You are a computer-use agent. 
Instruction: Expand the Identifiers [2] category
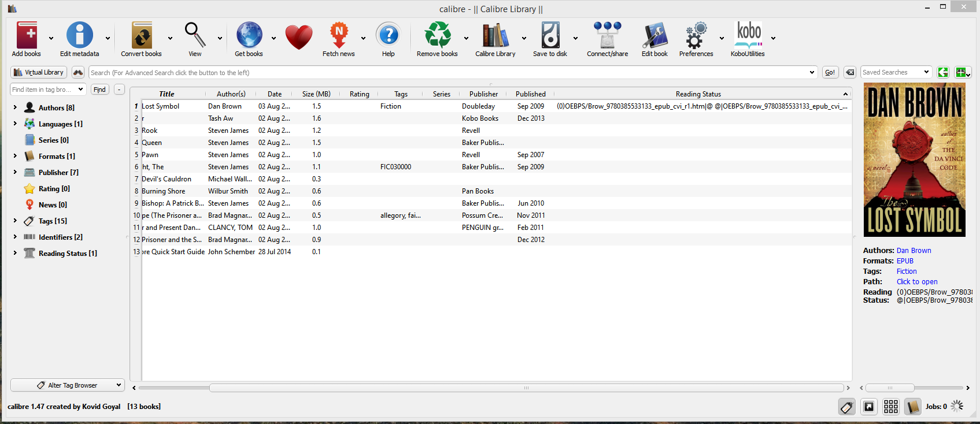(15, 236)
